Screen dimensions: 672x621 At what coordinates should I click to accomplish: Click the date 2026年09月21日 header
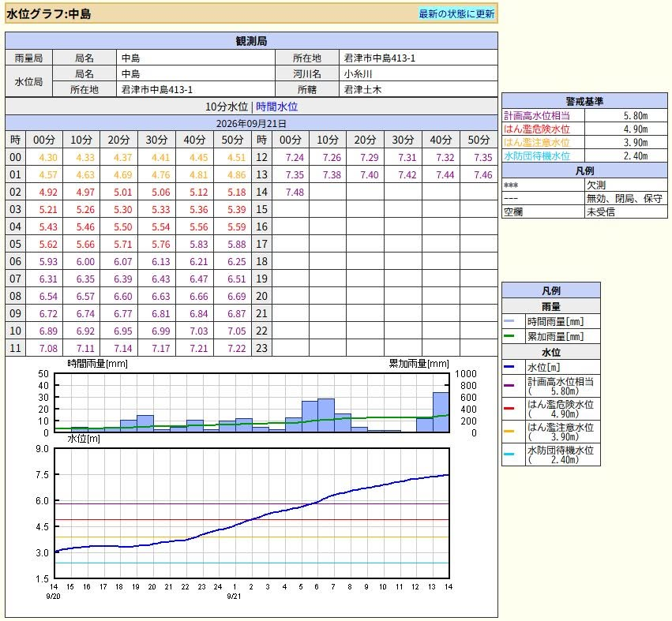click(251, 123)
